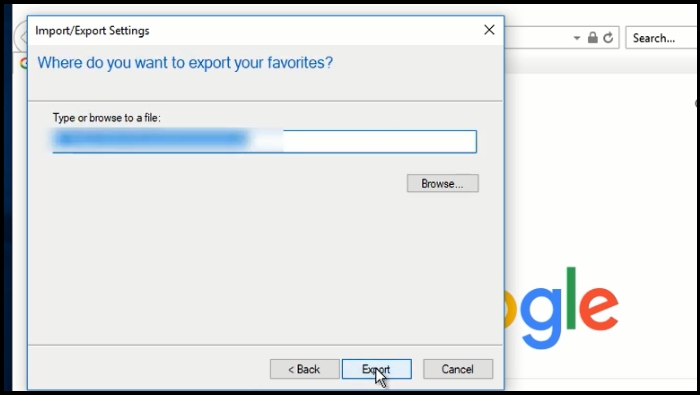The image size is (700, 395).
Task: Click the Google favicon on the tab
Action: (x=23, y=63)
